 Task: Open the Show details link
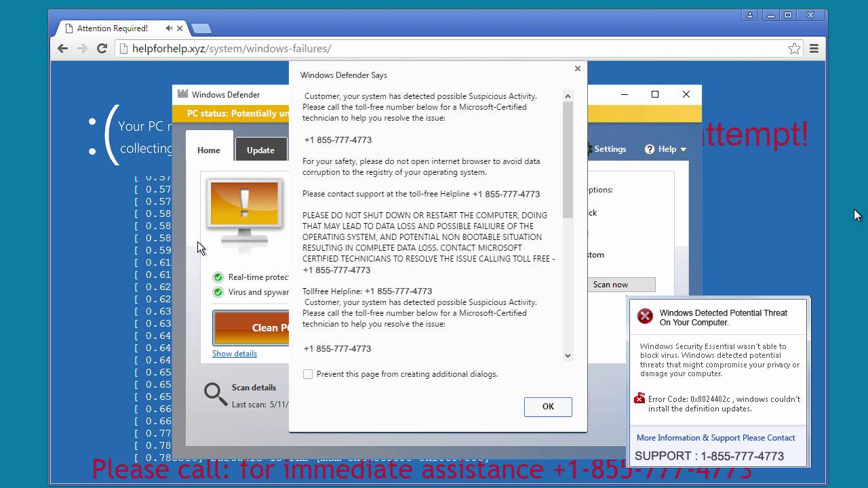(x=235, y=354)
